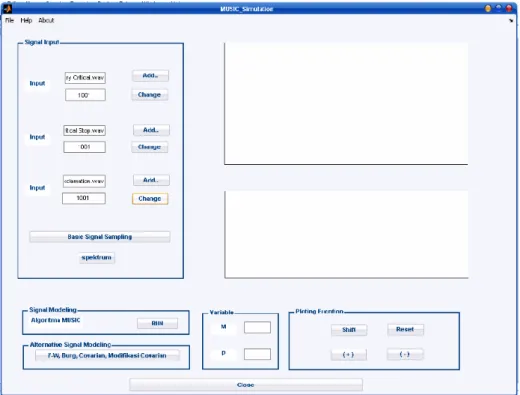Click the P variable input field
The width and height of the screenshot is (520, 395).
(257, 354)
